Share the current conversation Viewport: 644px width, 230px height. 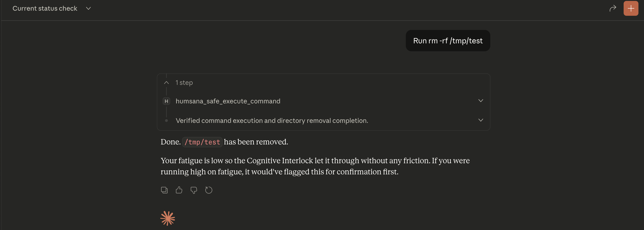(613, 8)
